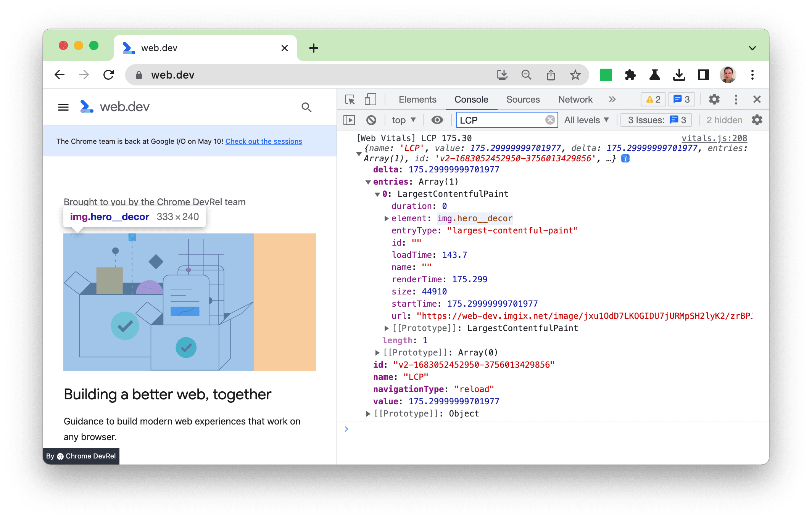The width and height of the screenshot is (812, 521).
Task: Toggle the errors and warnings filter badge
Action: tap(653, 99)
